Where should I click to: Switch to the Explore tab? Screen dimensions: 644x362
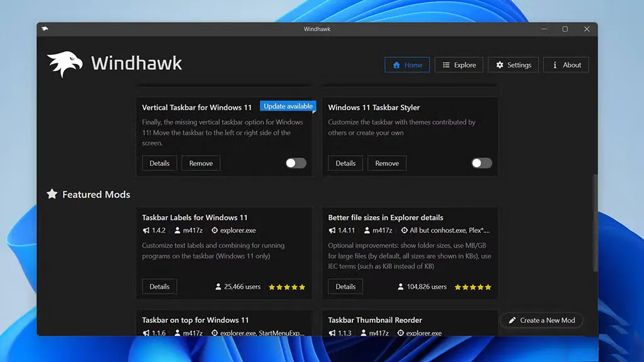[458, 64]
